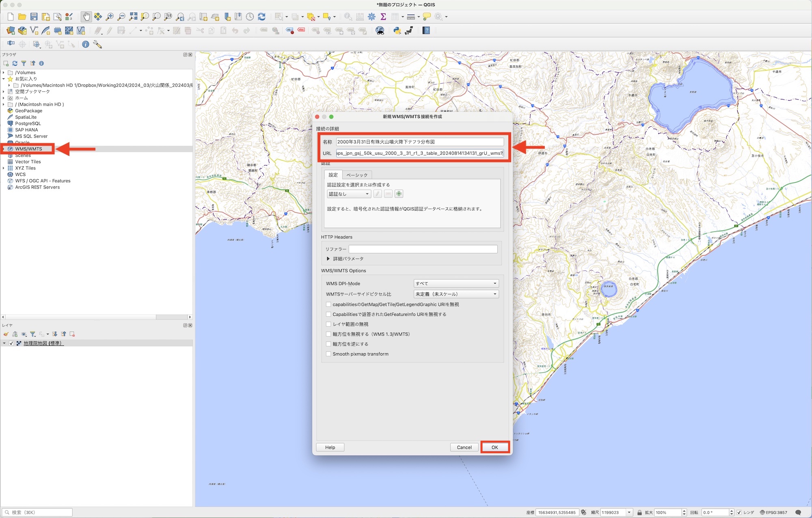Click the Temporal Controller clock icon
812x518 pixels.
click(250, 17)
